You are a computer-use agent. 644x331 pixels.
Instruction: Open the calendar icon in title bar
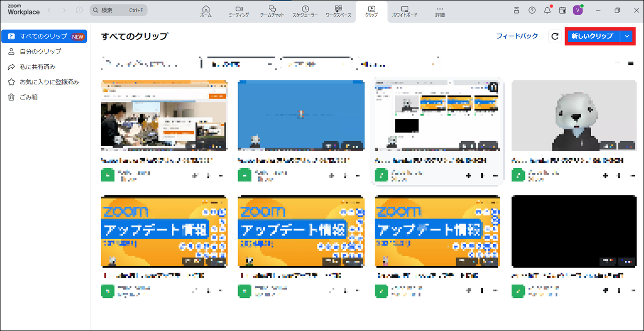coord(563,10)
